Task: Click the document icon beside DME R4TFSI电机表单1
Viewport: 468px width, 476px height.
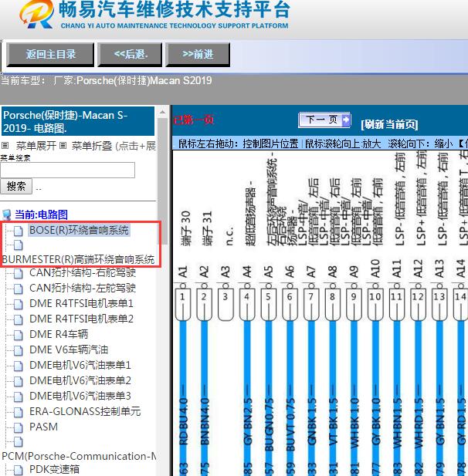Action: [19, 304]
